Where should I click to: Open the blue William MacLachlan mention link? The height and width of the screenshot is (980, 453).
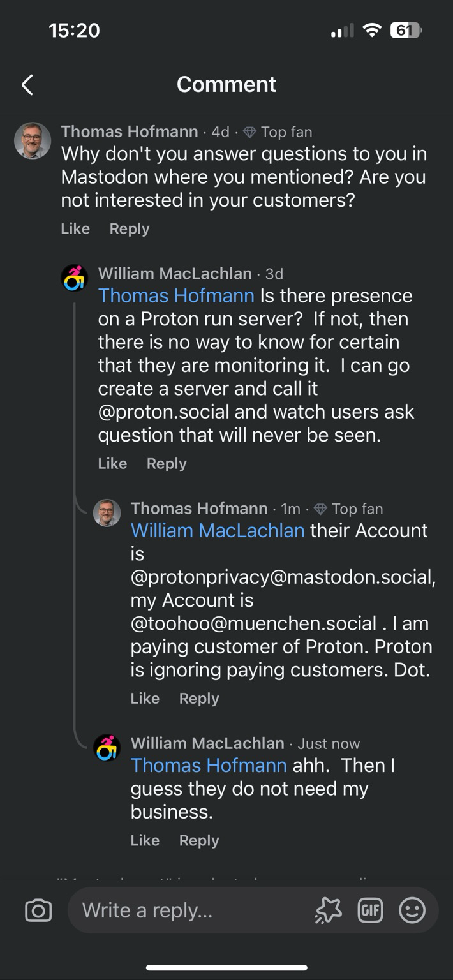coord(218,531)
